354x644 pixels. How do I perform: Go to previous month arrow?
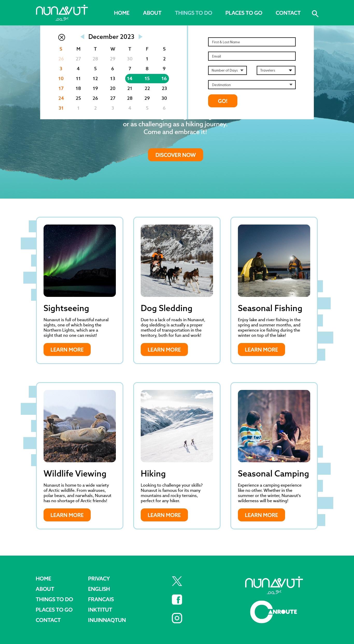[82, 37]
